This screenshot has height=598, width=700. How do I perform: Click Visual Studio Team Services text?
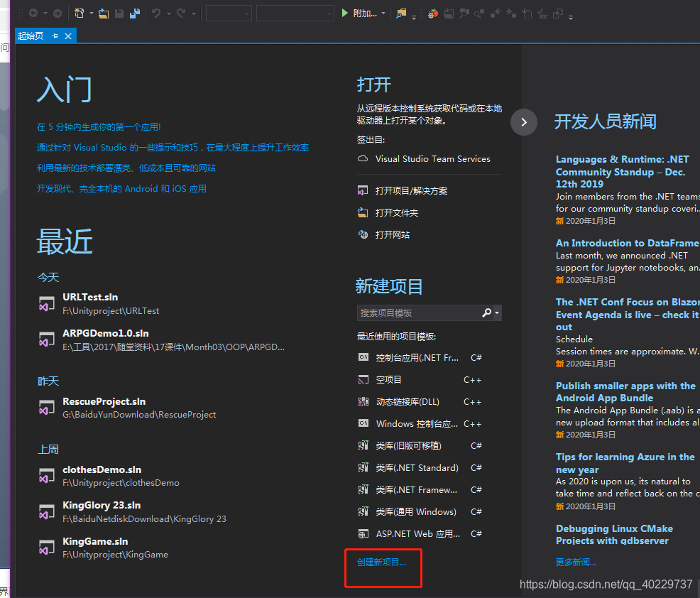tap(432, 159)
